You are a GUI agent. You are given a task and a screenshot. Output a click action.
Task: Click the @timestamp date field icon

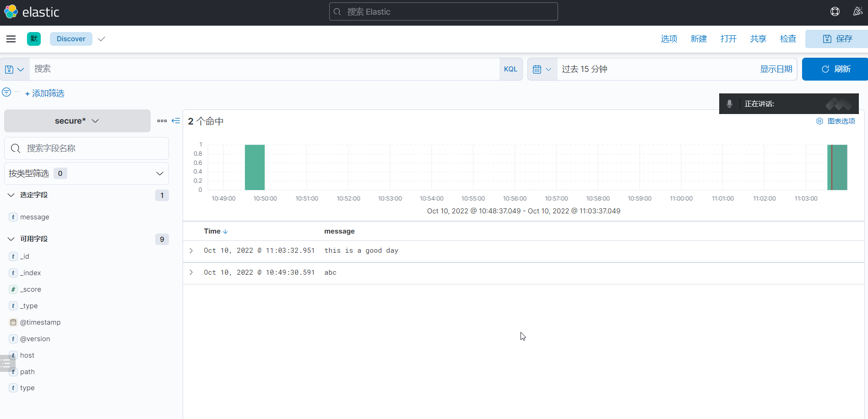pos(13,322)
